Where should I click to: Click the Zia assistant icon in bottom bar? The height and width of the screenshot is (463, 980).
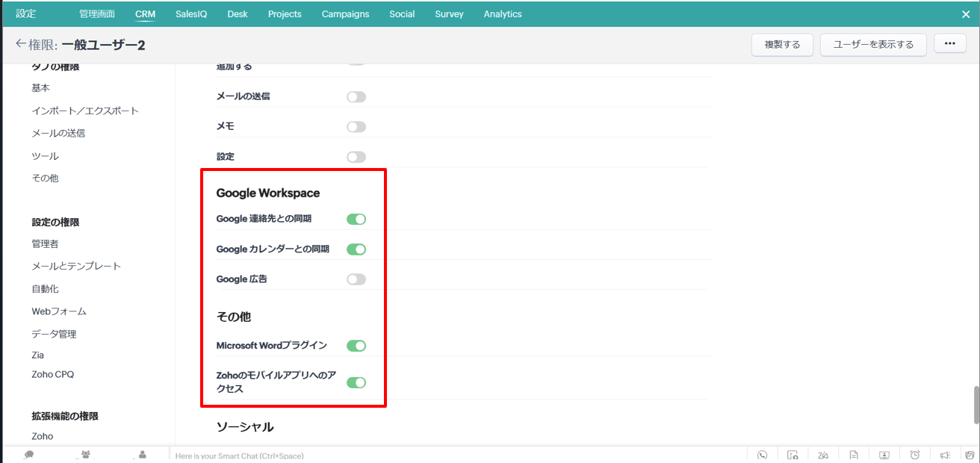coord(823,455)
